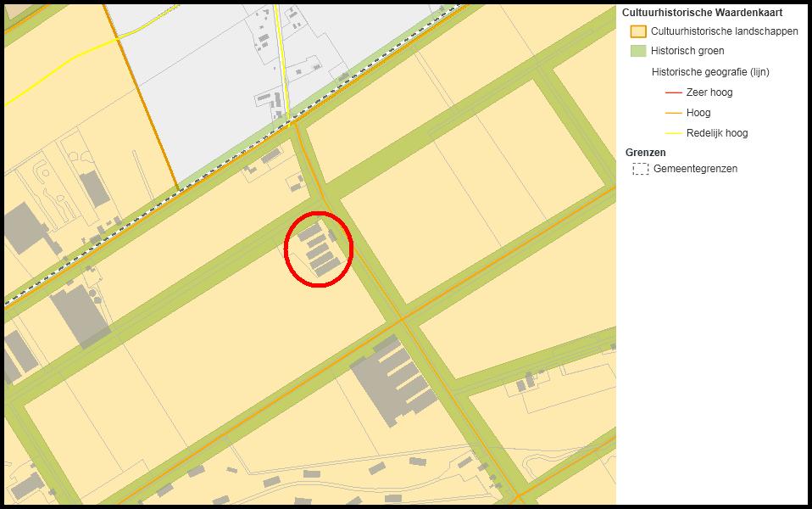Click the Cultuurhistorische landschappen legend swatch
Screen dimensions: 812x509
[x=638, y=31]
